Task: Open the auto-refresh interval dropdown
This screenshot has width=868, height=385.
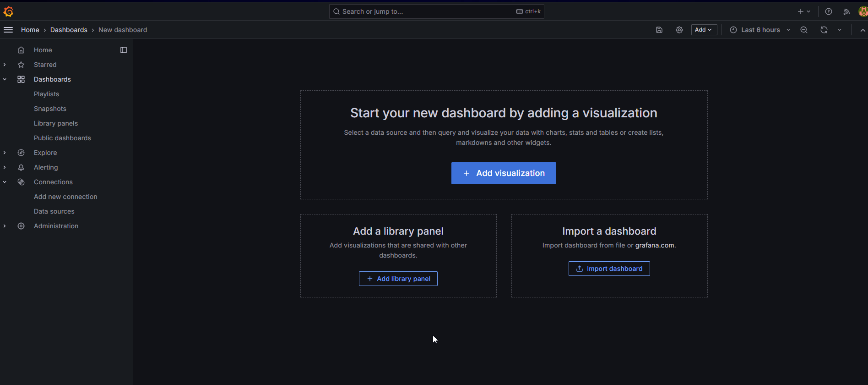Action: coord(840,30)
